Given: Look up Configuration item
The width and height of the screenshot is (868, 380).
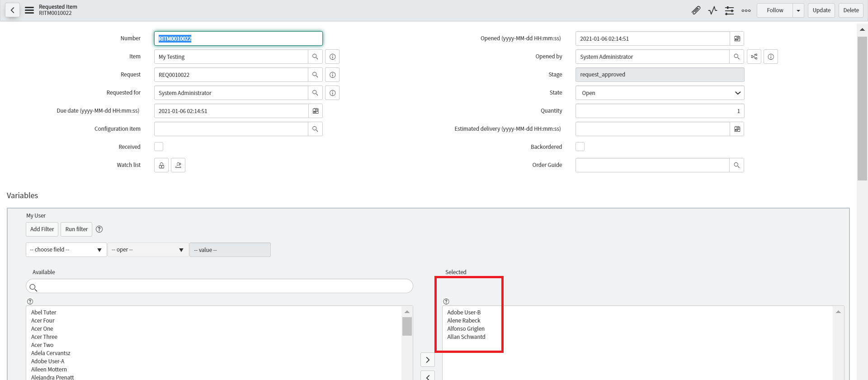Looking at the screenshot, I should point(315,129).
